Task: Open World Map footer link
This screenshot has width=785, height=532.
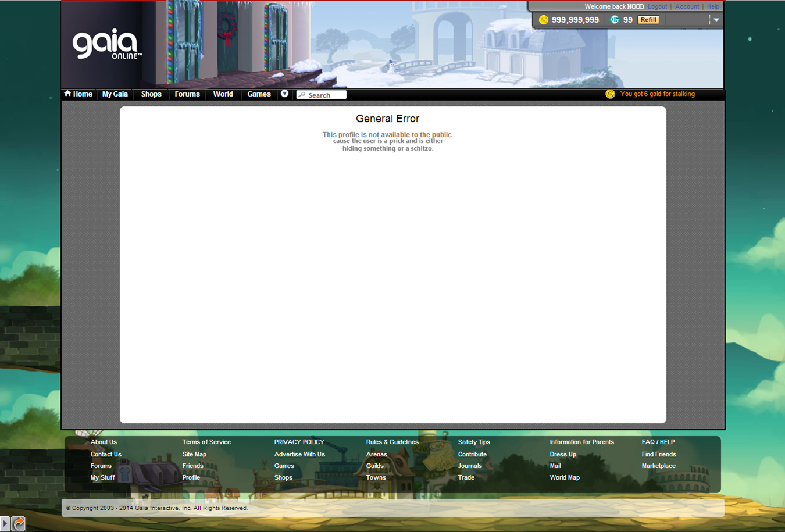Action: point(565,477)
